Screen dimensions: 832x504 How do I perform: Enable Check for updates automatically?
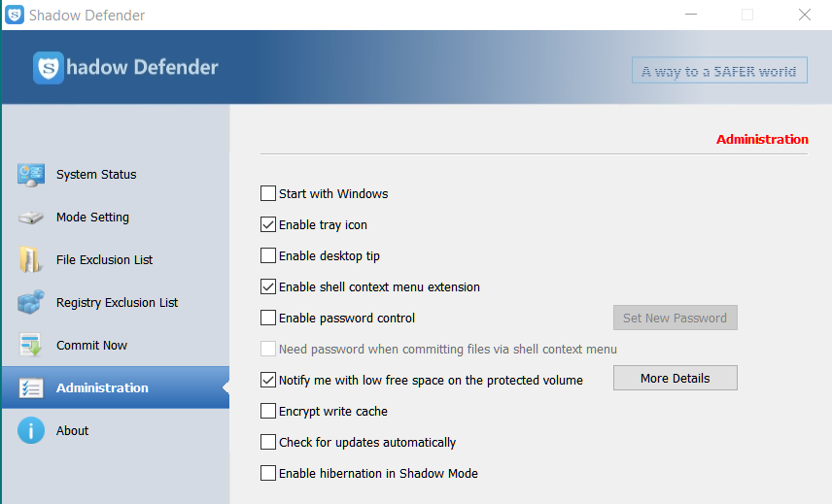(268, 443)
